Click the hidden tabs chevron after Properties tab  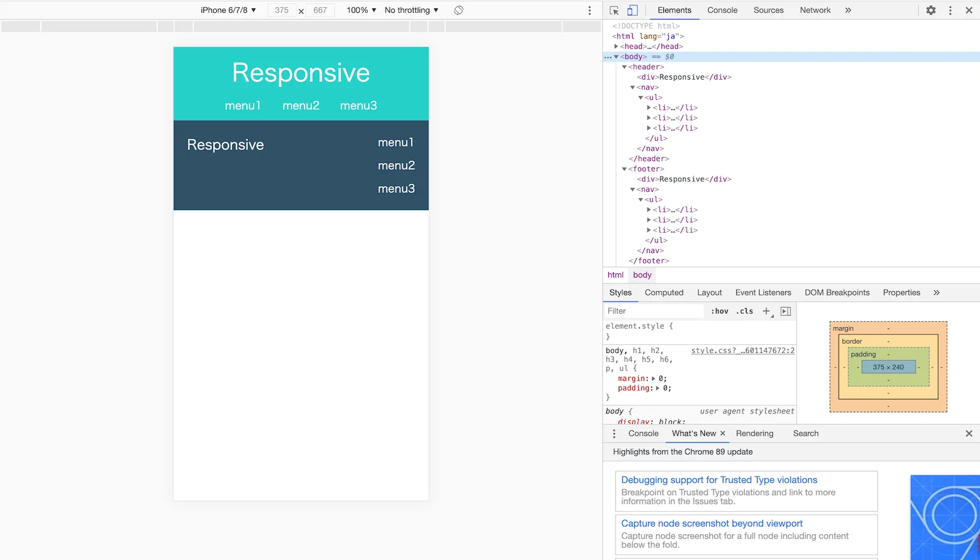point(937,292)
